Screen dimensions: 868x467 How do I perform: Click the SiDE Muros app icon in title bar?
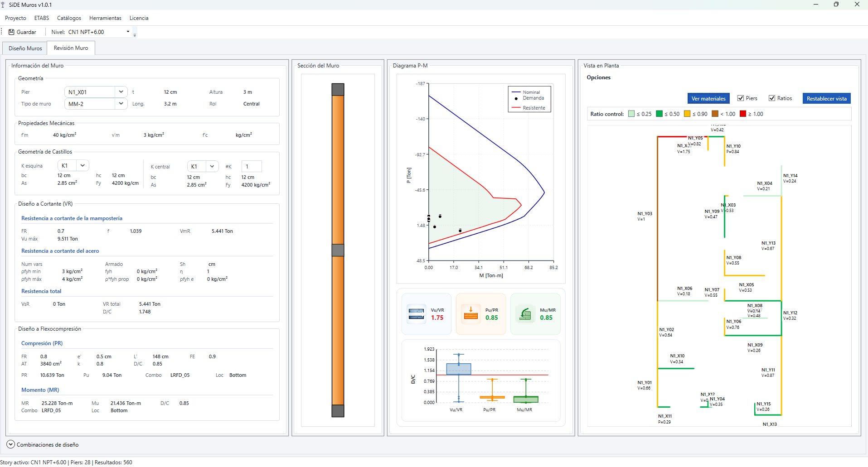click(3, 5)
